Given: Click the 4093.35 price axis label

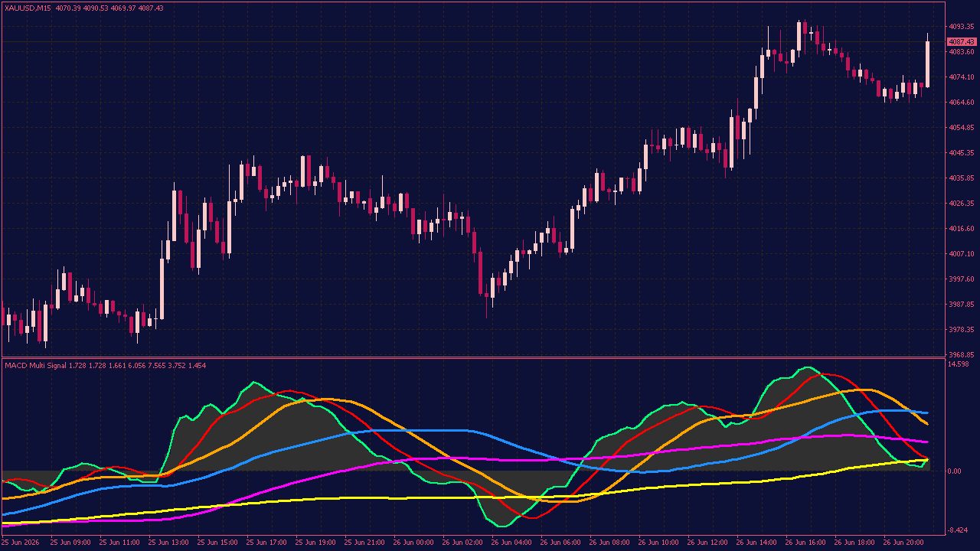Looking at the screenshot, I should tap(961, 27).
